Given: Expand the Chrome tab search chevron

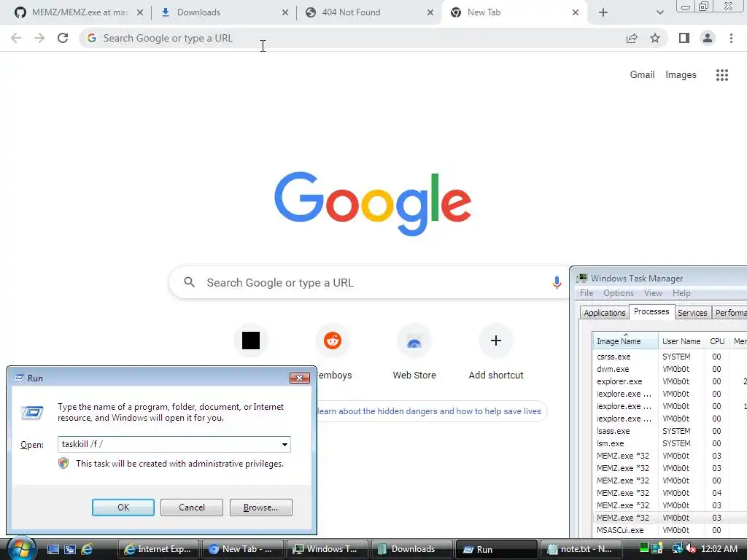Looking at the screenshot, I should pyautogui.click(x=659, y=13).
